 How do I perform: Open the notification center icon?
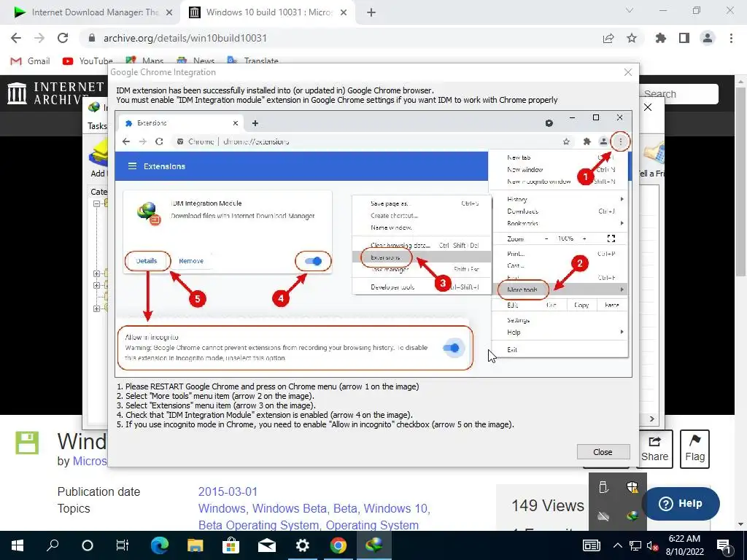tap(723, 545)
